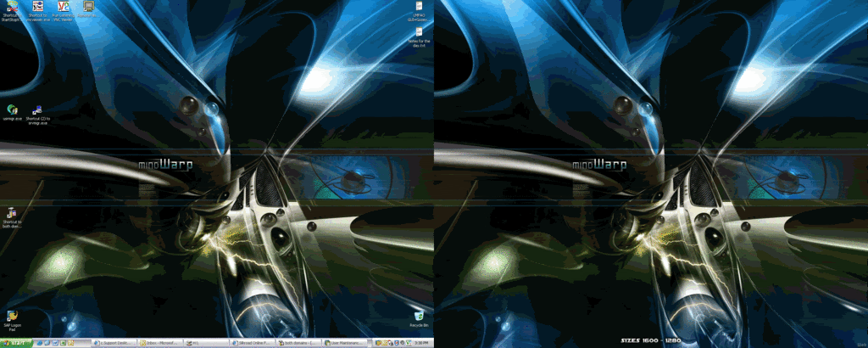Open the SAP Logon Pad icon

pos(12,321)
